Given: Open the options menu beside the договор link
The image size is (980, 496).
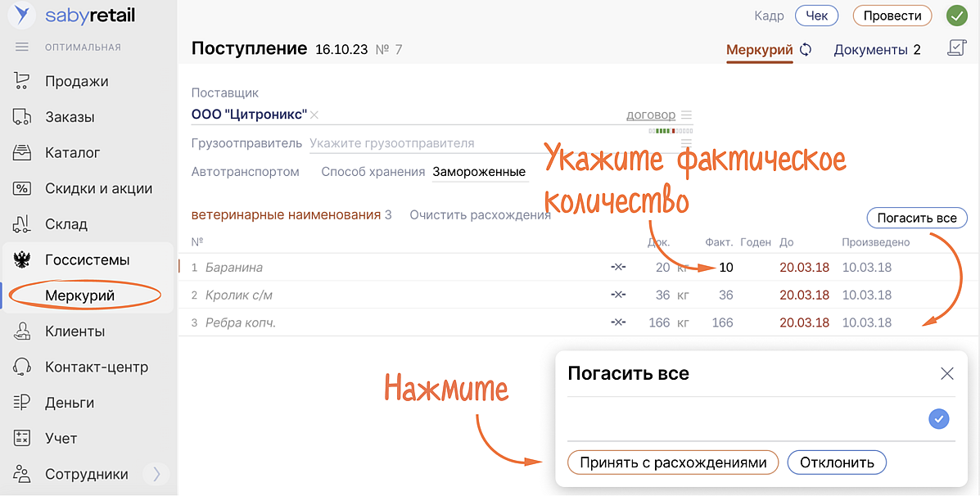Looking at the screenshot, I should (x=687, y=115).
